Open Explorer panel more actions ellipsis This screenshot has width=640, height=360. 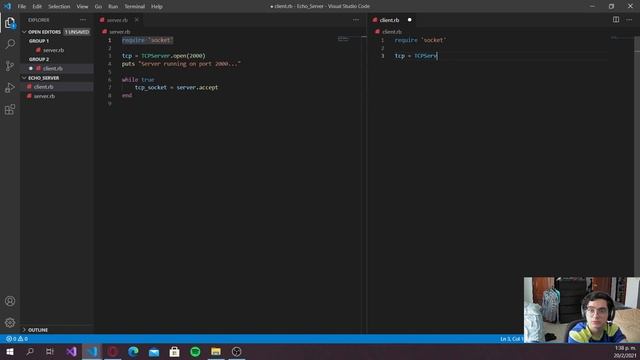click(x=83, y=20)
